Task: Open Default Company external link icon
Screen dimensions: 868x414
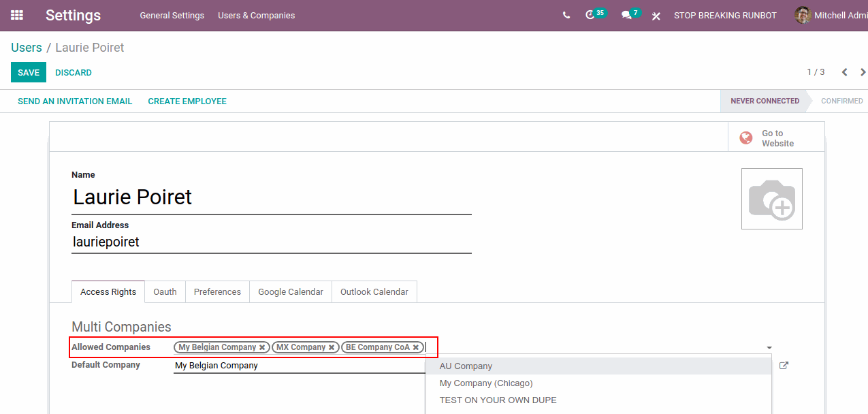Action: 784,366
